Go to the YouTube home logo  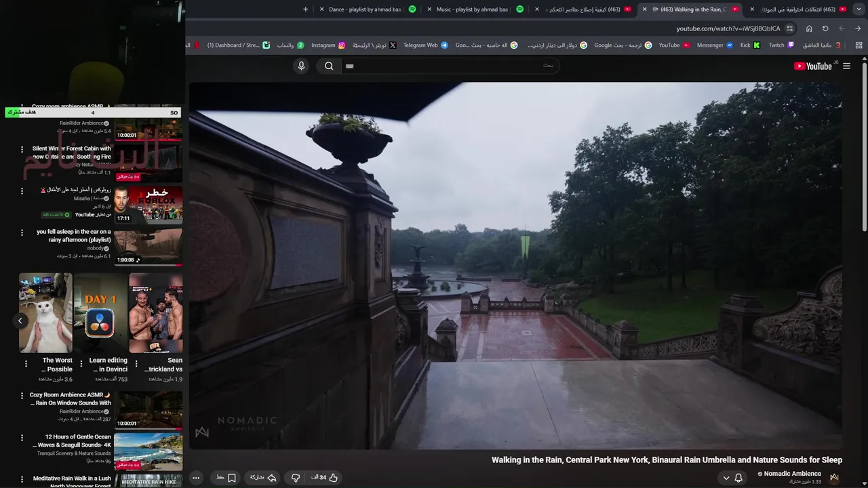(x=814, y=66)
